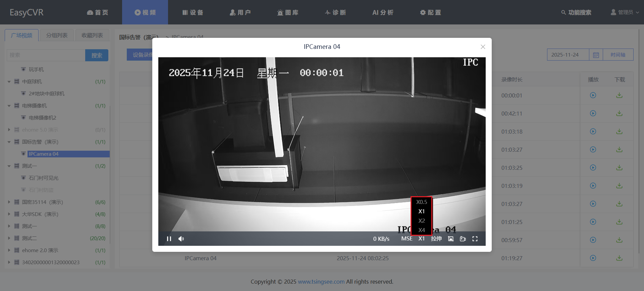
Task: Select X2 playback speed
Action: pyautogui.click(x=422, y=221)
